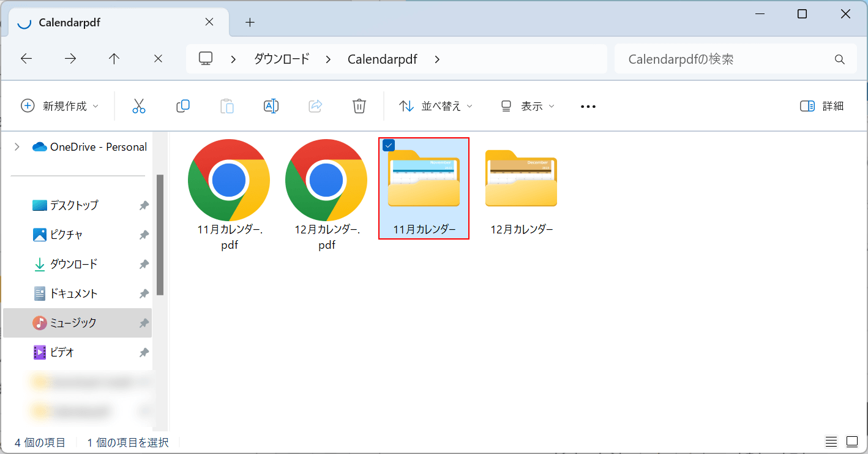Viewport: 868px width, 454px height.
Task: Click ダウンロード in address breadcrumb
Action: coord(282,59)
